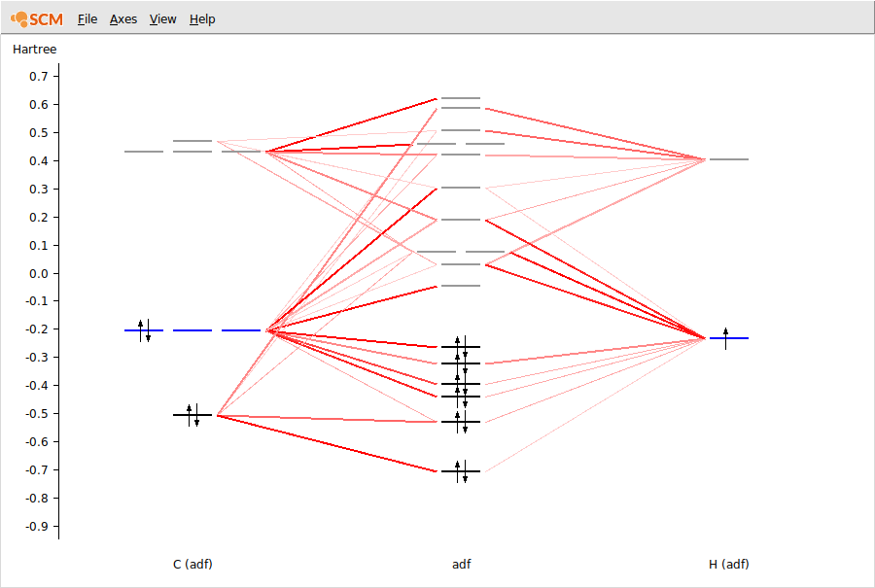Click the gray level near 0.43 in C column
This screenshot has height=588, width=875.
tap(145, 151)
